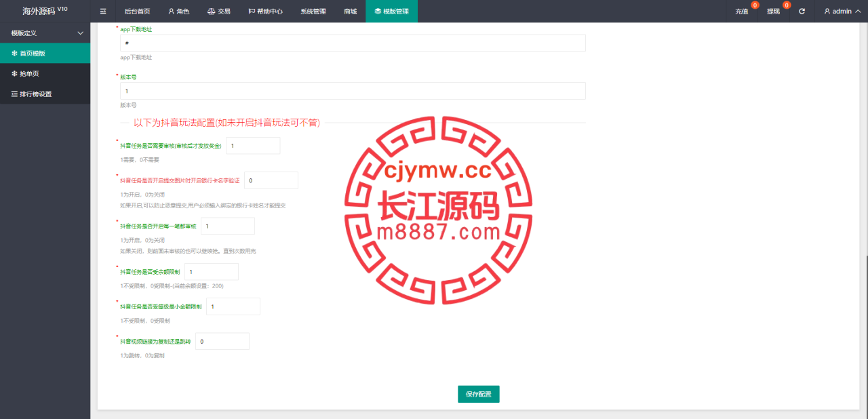The width and height of the screenshot is (868, 419).
Task: Click the hint text 1为跳转，0为复制
Action: (142, 355)
